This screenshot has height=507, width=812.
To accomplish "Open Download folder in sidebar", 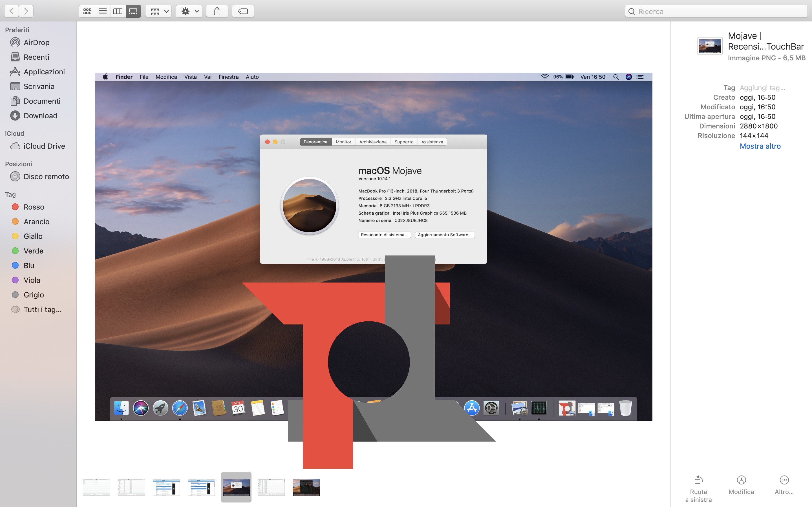I will point(40,116).
